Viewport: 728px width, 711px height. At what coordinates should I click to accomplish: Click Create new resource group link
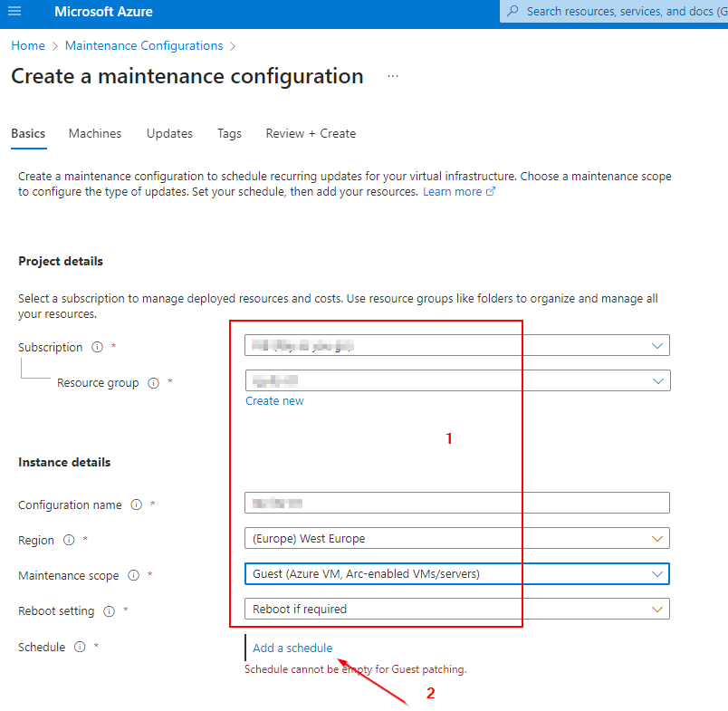pos(274,400)
